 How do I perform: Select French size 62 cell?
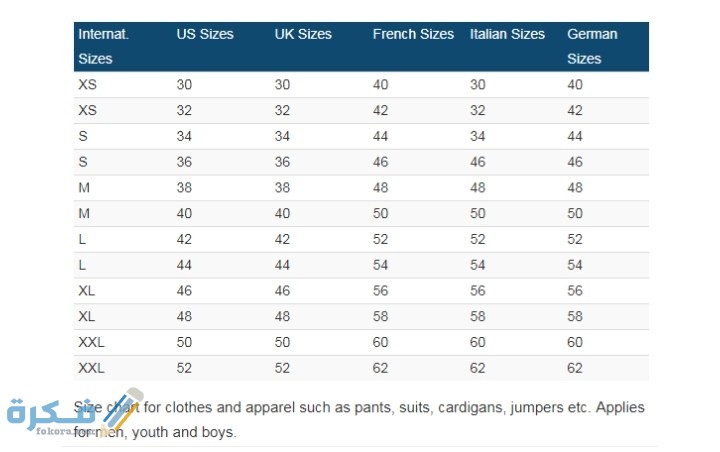pos(380,368)
